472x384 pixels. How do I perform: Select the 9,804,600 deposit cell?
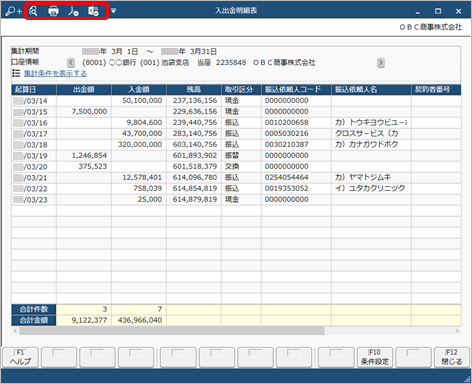click(x=139, y=123)
